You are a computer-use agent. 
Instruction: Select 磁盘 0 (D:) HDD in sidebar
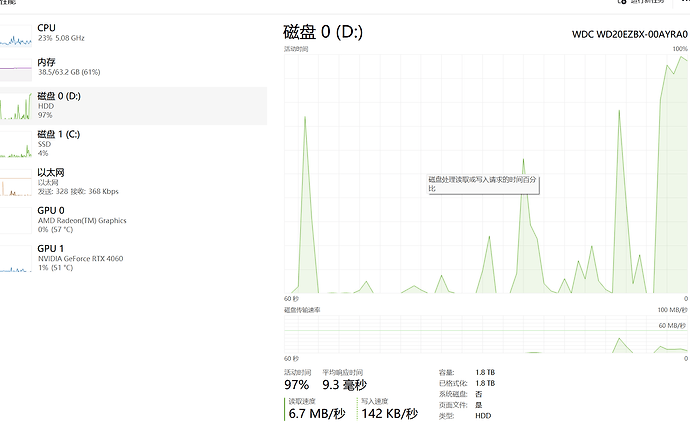click(x=133, y=106)
